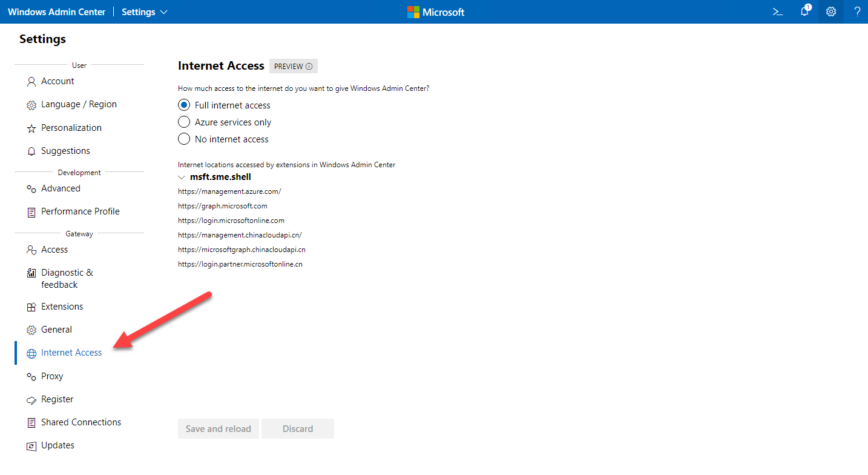Click the Microsoft logo in header
This screenshot has height=475, width=868.
click(436, 12)
